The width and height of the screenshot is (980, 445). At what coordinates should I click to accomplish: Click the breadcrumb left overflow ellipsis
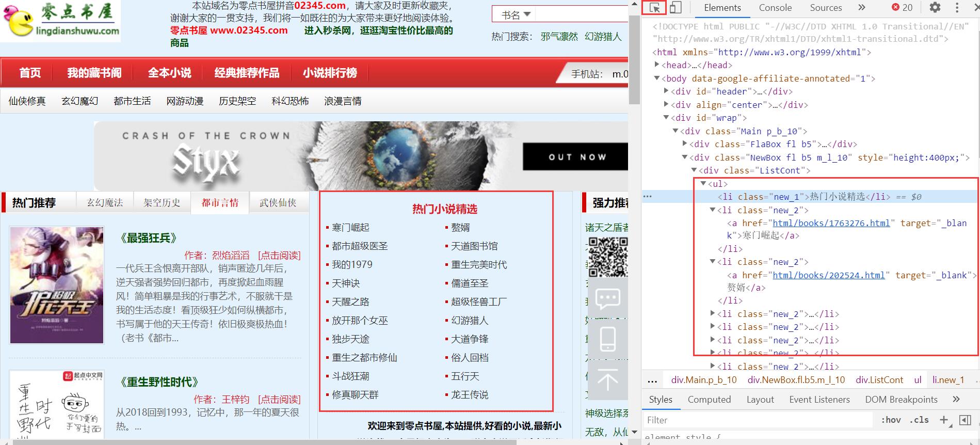pyautogui.click(x=652, y=380)
